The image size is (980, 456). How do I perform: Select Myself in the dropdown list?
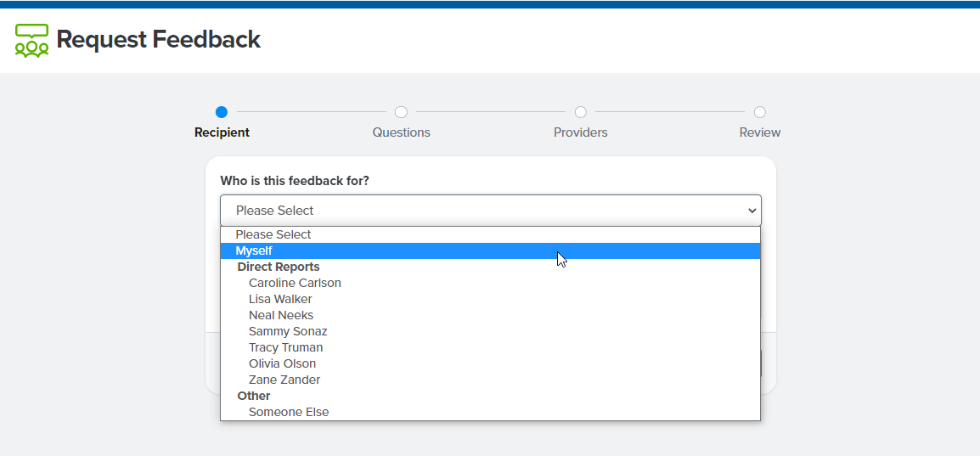(490, 251)
